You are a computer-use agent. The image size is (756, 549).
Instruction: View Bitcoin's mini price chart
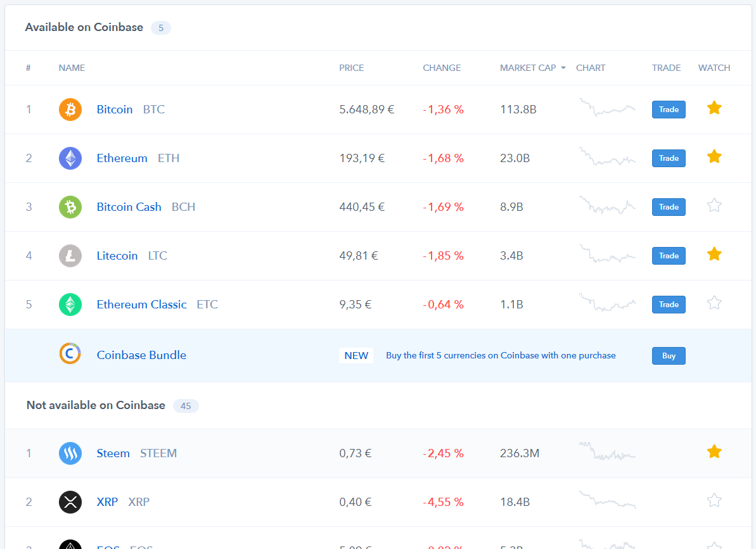coord(607,108)
